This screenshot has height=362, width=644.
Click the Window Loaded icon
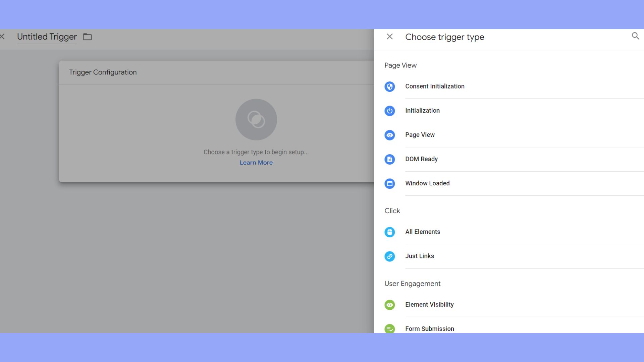tap(389, 183)
